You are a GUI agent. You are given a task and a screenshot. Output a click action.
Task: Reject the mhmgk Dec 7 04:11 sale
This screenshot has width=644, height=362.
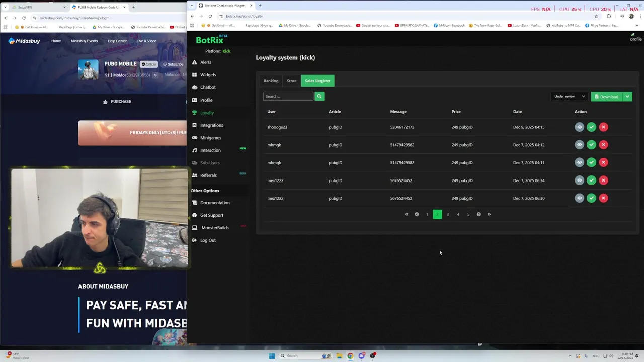(603, 162)
